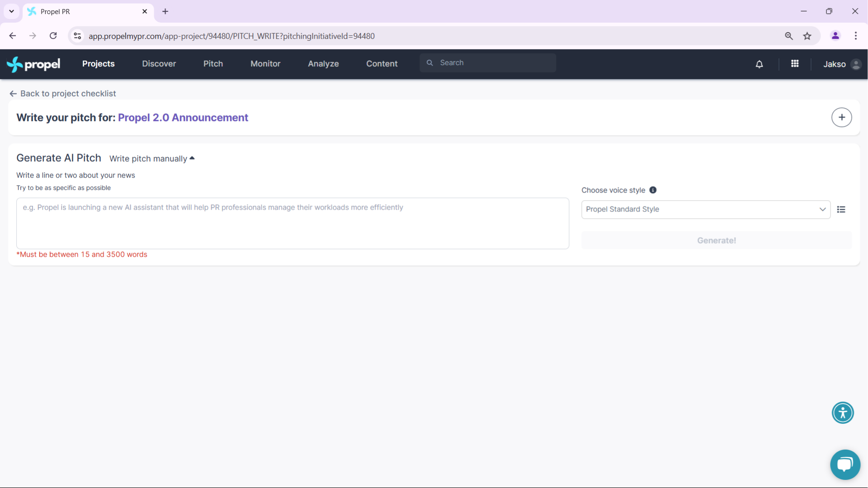Open the Discover menu
The height and width of the screenshot is (488, 868).
159,64
